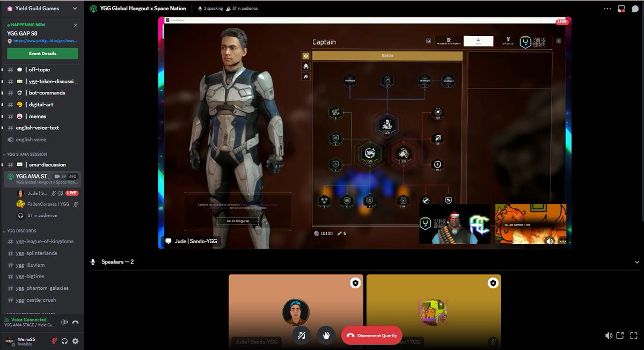Image resolution: width=644 pixels, height=350 pixels.
Task: Select the Skill tab in stream
Action: pyautogui.click(x=478, y=41)
